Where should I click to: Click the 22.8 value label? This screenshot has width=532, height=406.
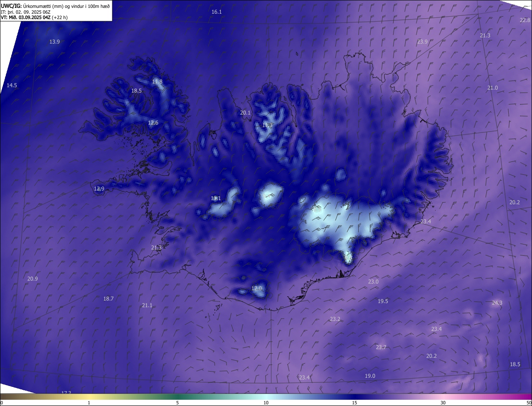click(x=525, y=20)
